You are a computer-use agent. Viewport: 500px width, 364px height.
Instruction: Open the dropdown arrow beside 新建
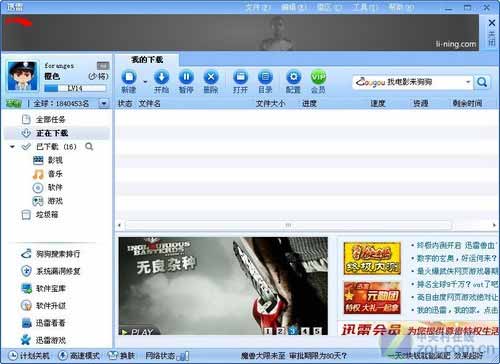[145, 81]
